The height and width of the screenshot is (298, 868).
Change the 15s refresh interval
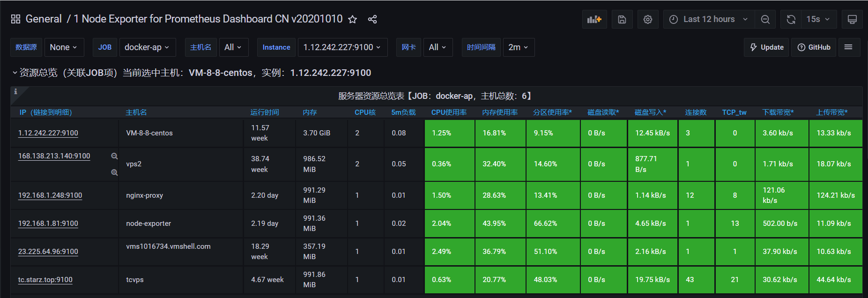click(818, 19)
